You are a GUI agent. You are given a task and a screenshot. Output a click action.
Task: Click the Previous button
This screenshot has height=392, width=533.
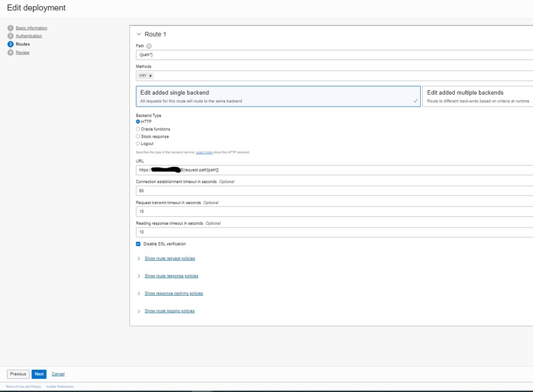click(x=17, y=374)
